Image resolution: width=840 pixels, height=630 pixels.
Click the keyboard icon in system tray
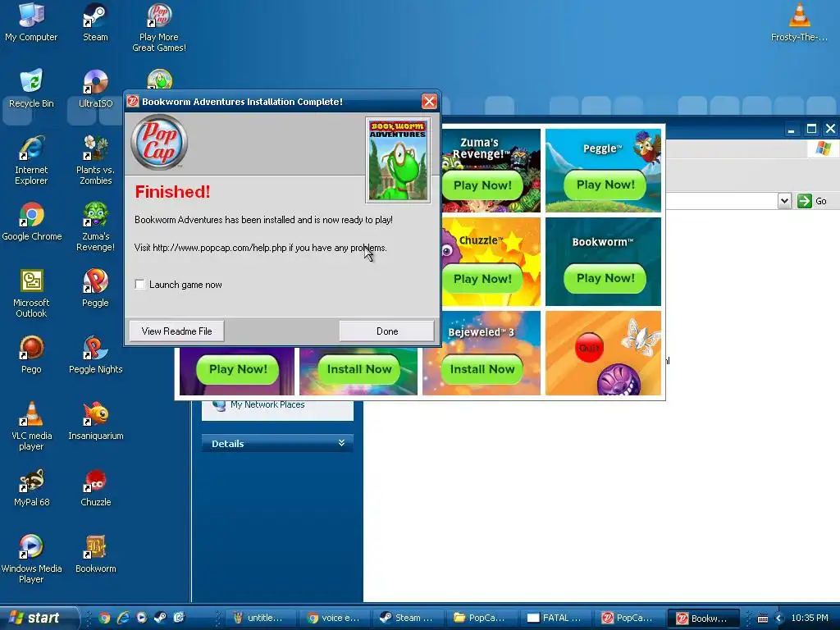(763, 619)
